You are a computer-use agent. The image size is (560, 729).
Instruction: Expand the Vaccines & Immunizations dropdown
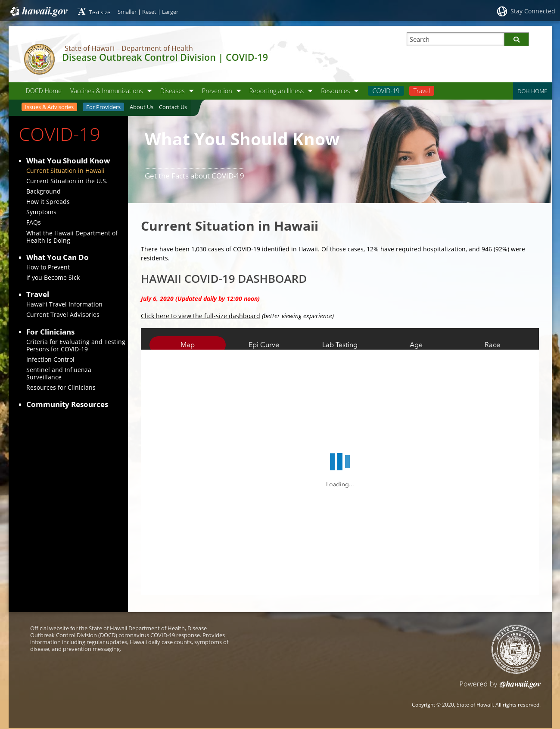click(x=149, y=91)
